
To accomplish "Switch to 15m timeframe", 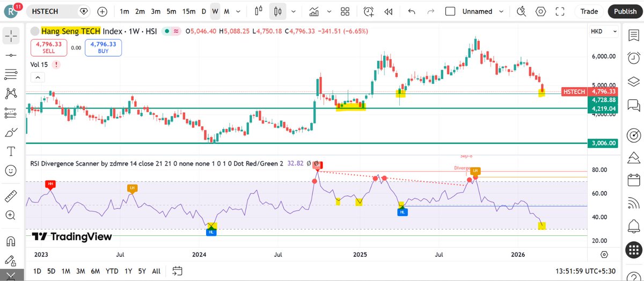I will click(x=189, y=11).
